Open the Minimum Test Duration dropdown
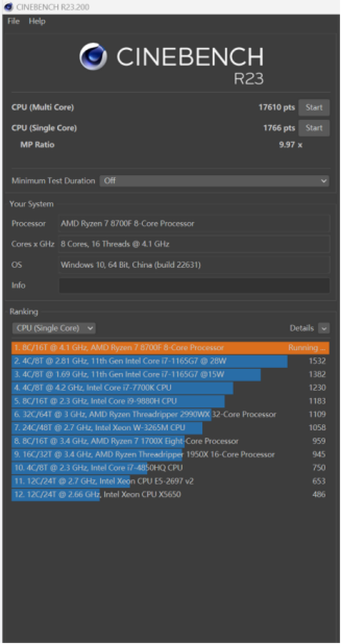The image size is (341, 644). tap(214, 181)
